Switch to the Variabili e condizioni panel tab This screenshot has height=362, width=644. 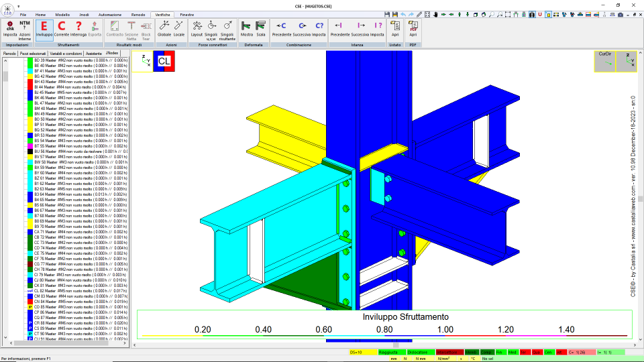pos(66,54)
